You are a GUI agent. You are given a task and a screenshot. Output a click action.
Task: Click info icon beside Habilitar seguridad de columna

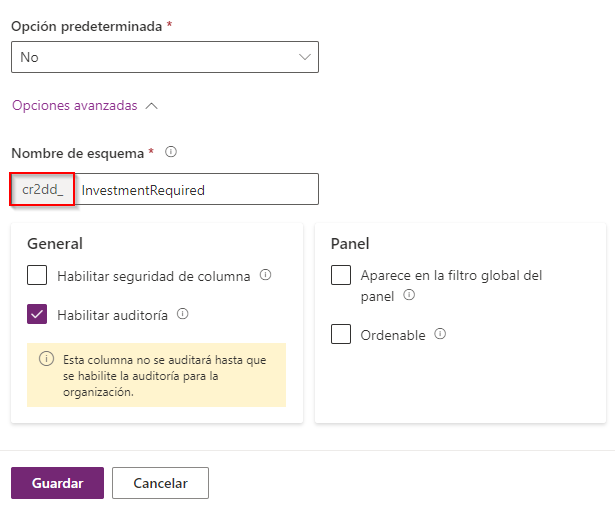265,275
